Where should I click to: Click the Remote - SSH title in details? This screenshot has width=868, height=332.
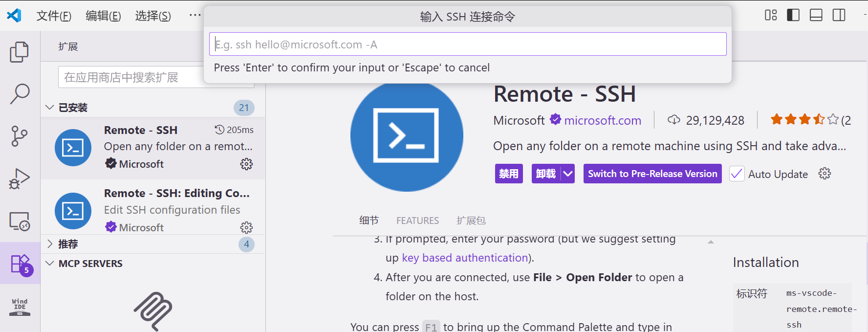point(564,94)
